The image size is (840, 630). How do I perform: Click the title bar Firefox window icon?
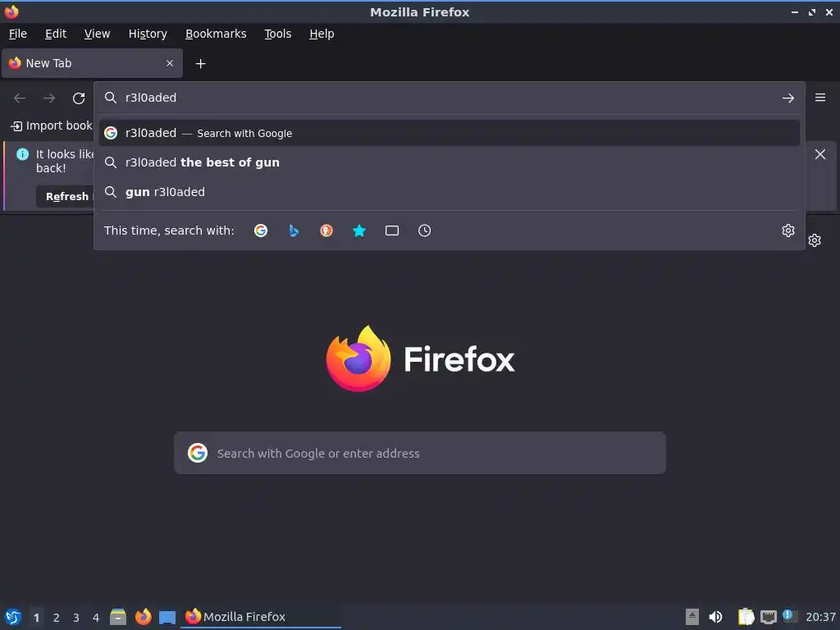11,11
